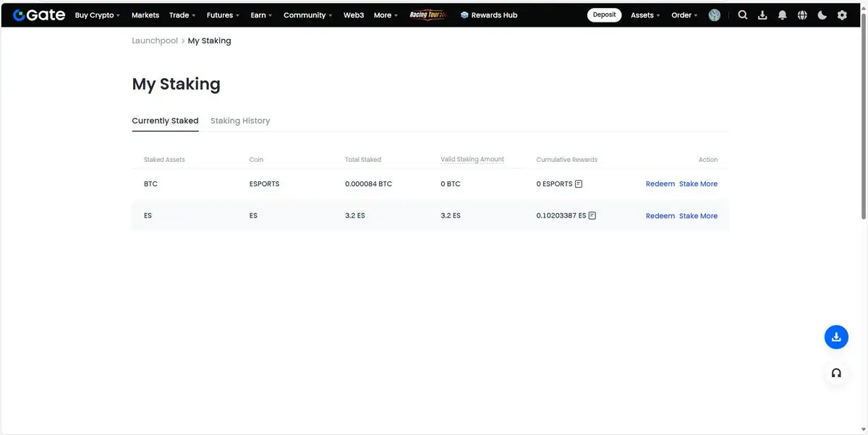Toggle dark mode moon icon

pos(822,14)
